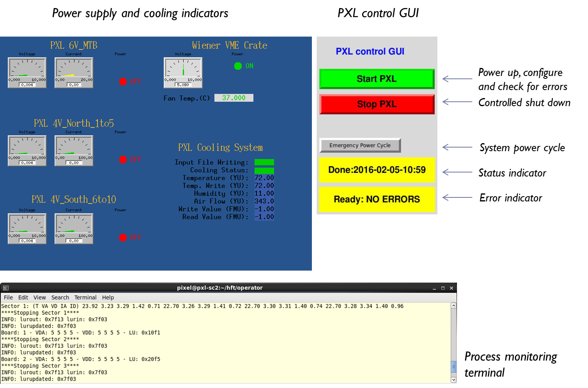Click the Fan Temp.(C) value field 37.000
Screen dimensions: 588x388
(234, 98)
